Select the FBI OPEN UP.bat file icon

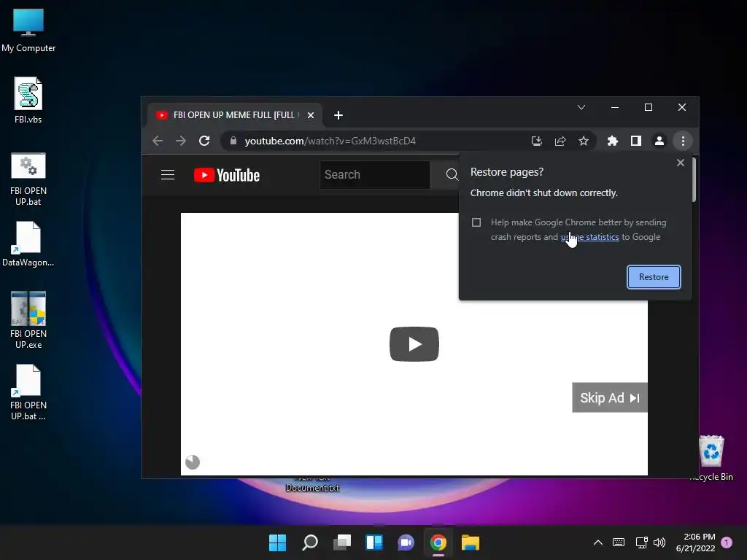click(x=28, y=179)
